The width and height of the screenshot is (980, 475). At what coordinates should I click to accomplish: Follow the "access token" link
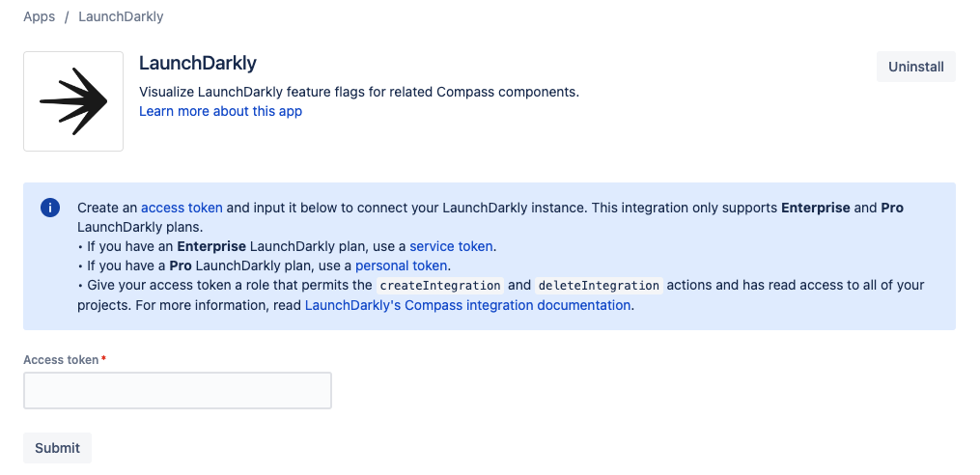click(182, 208)
